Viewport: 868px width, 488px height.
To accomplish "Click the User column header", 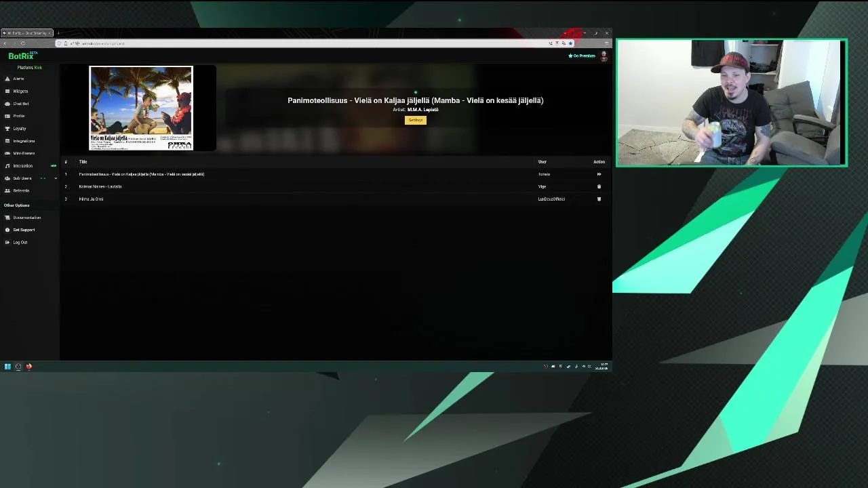I will pyautogui.click(x=542, y=162).
